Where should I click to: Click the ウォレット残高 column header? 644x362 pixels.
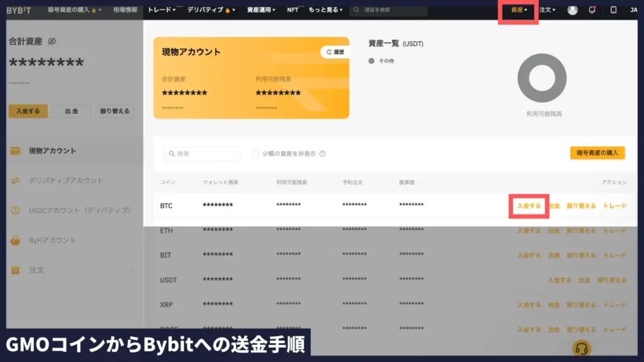tap(221, 182)
